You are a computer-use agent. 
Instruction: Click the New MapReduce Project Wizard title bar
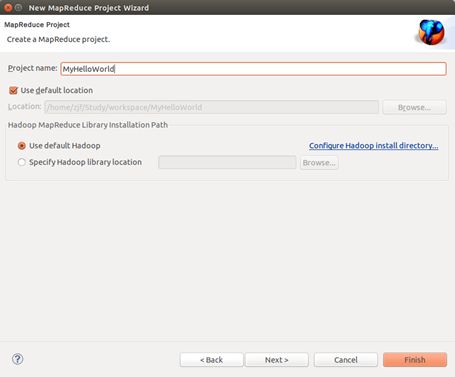227,7
